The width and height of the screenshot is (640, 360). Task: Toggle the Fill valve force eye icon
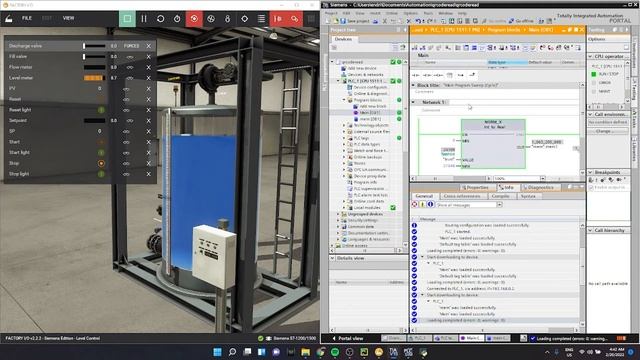coord(130,57)
